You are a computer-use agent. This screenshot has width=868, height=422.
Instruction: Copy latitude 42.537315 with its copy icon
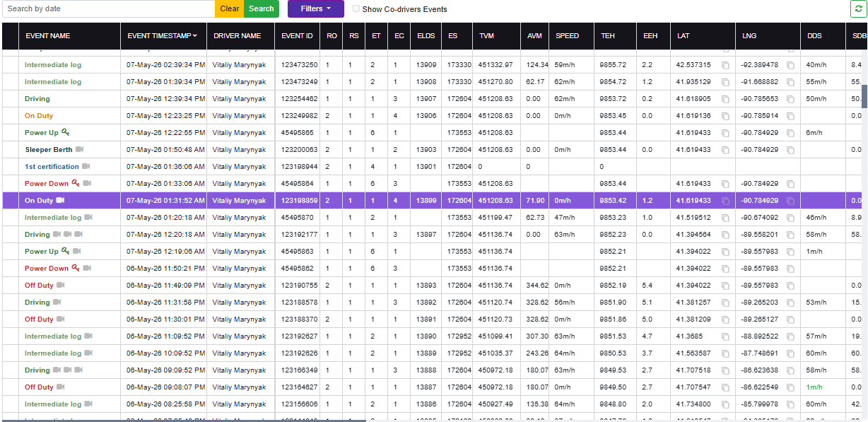point(725,65)
